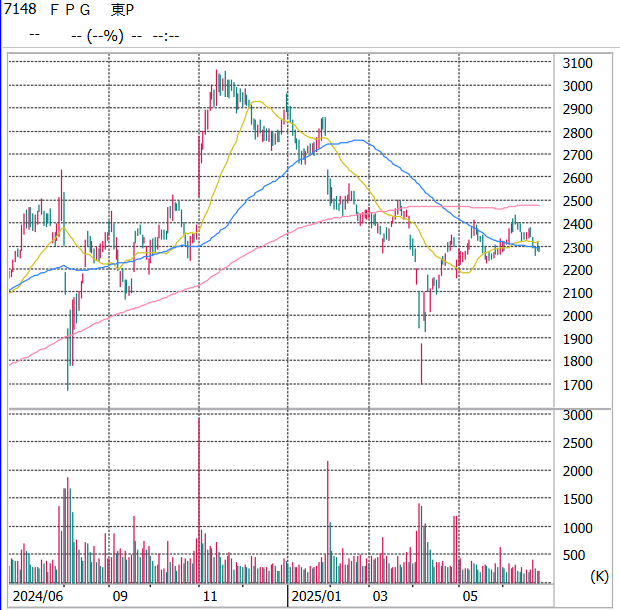The image size is (620, 610).
Task: Click the price axis label 2700
Action: point(577,155)
